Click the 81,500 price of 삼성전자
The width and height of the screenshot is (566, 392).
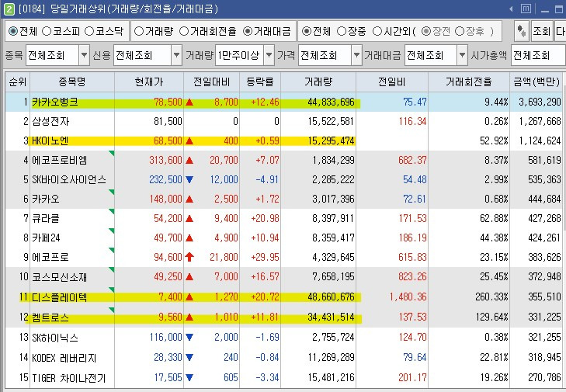tap(168, 121)
